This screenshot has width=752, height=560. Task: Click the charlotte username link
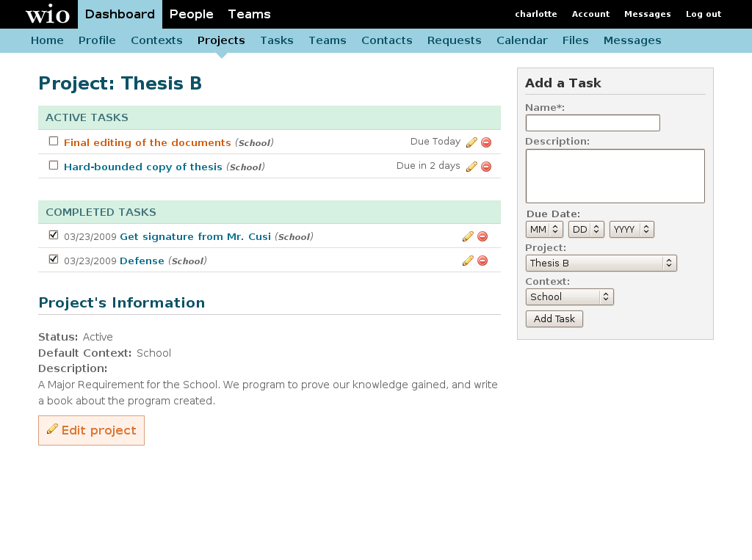[536, 15]
